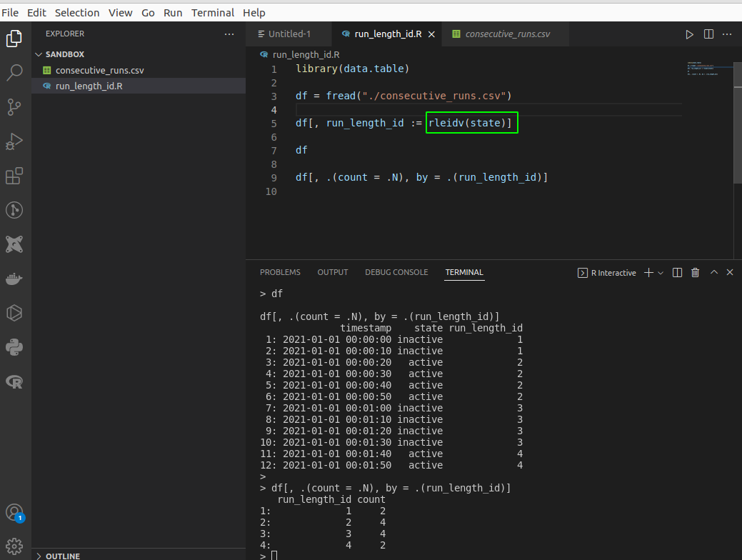Open the new terminal launch profile dropdown
This screenshot has height=560, width=742.
coord(661,273)
